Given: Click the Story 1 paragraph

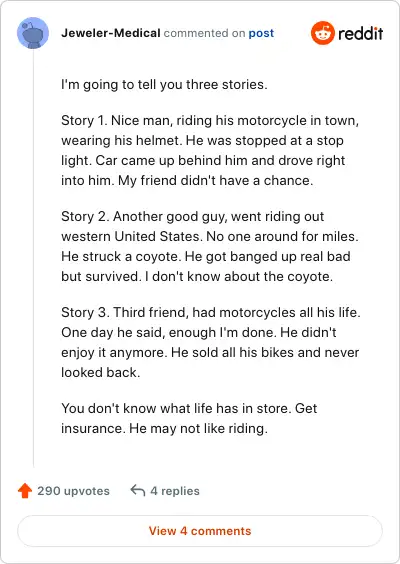Looking at the screenshot, I should pyautogui.click(x=210, y=150).
